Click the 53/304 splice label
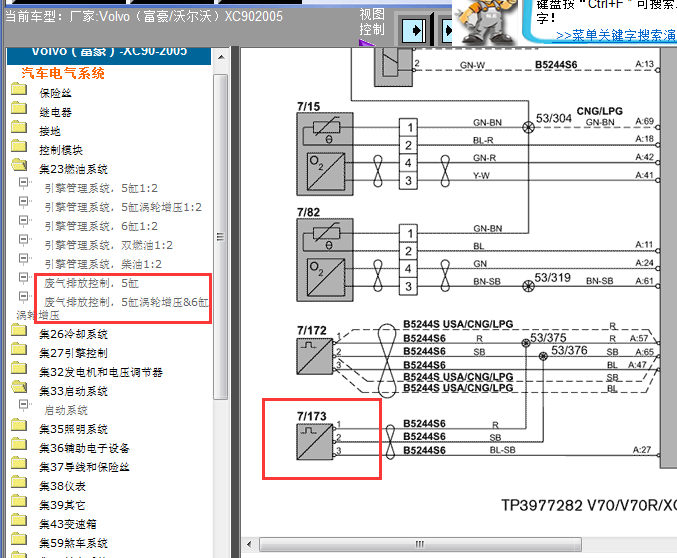The image size is (677, 558). click(x=554, y=118)
